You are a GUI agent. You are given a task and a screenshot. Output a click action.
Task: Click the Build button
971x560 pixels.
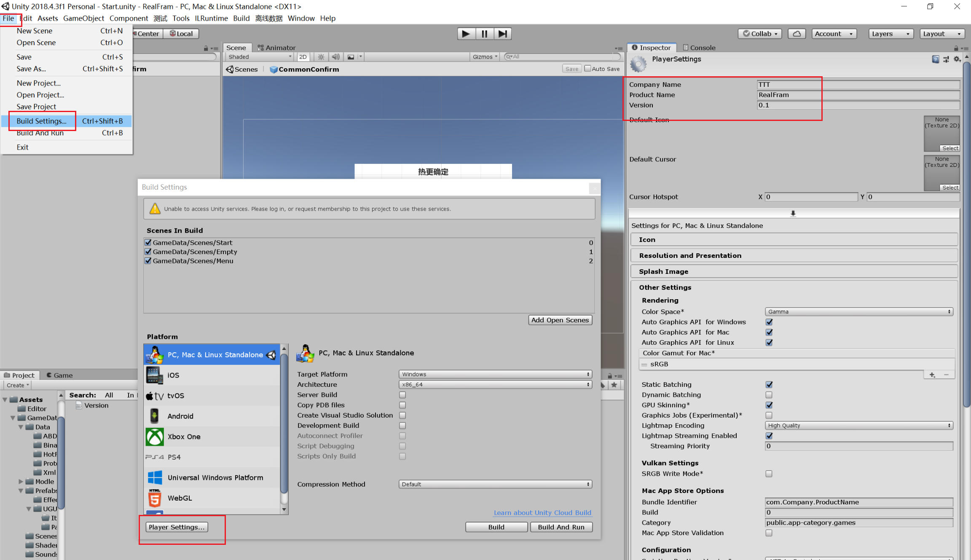(496, 527)
